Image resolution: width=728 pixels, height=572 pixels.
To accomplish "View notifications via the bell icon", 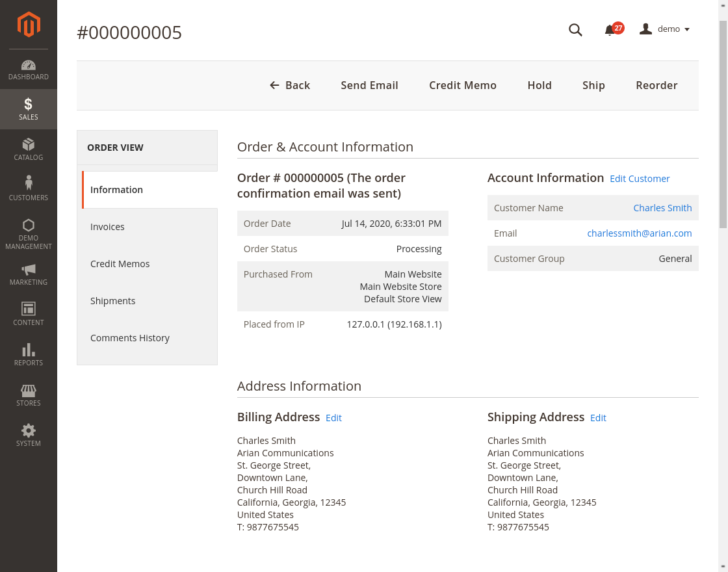I will coord(610,30).
